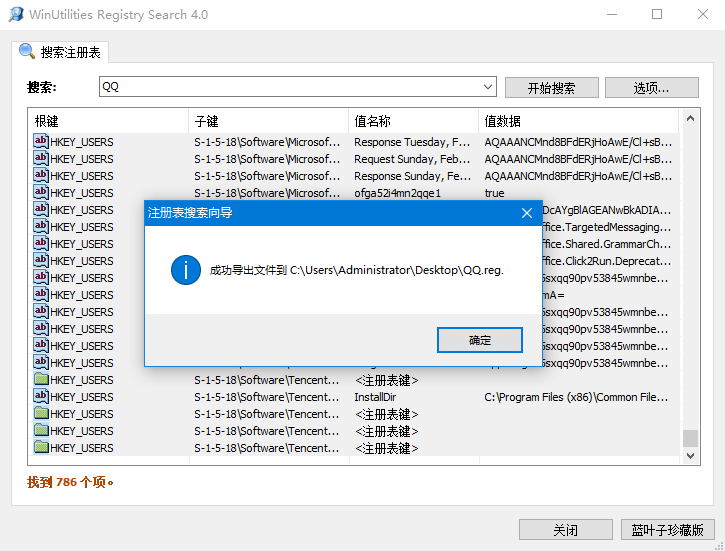Screen dimensions: 725x551
Task: Click the 搜索: label beside the search field
Action: tap(42, 87)
